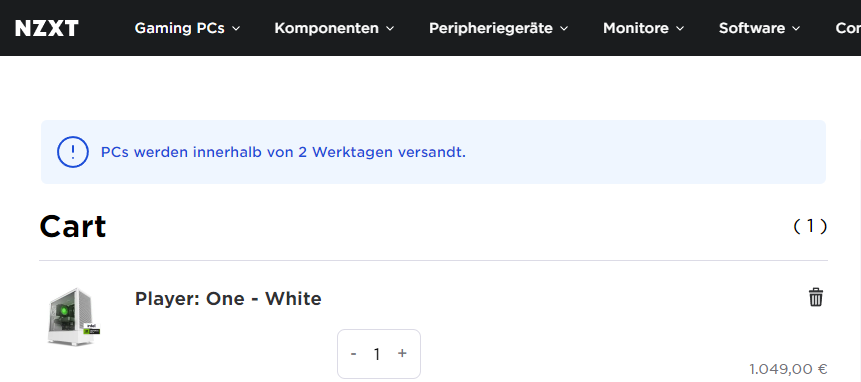Click the partially visible last nav item
Viewport: 861px width, 382px height.
(848, 28)
